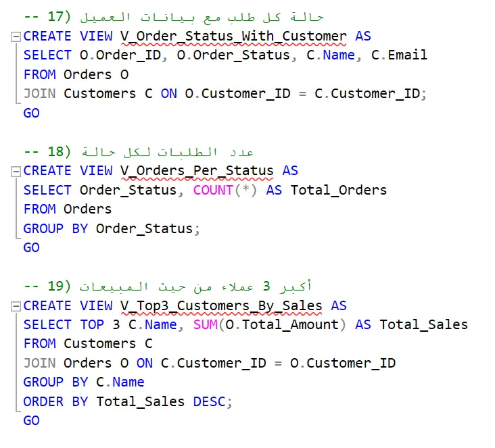Screen dimensions: 495x448
Task: Collapse the V_Orders_Per_Status view code block
Action: click(16, 172)
